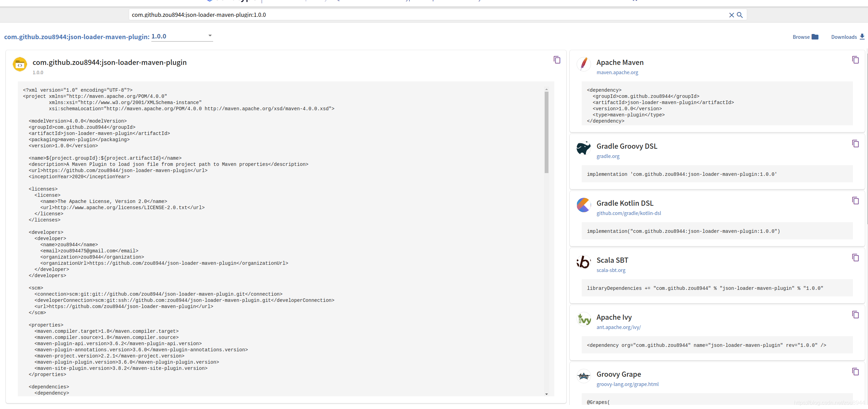The image size is (868, 409).
Task: Click the Kotlin DSL implementation code line
Action: 683,231
